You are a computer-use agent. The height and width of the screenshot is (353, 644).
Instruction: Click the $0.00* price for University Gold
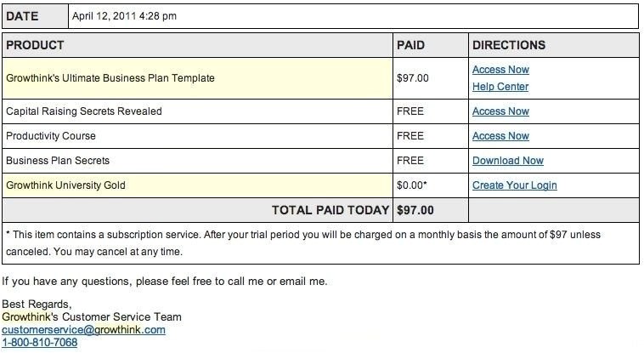pos(414,185)
